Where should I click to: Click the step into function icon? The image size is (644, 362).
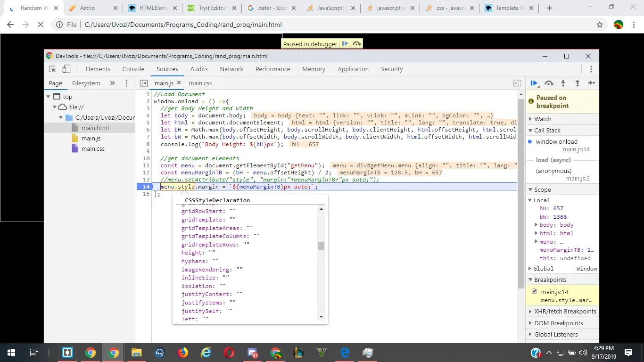[563, 83]
